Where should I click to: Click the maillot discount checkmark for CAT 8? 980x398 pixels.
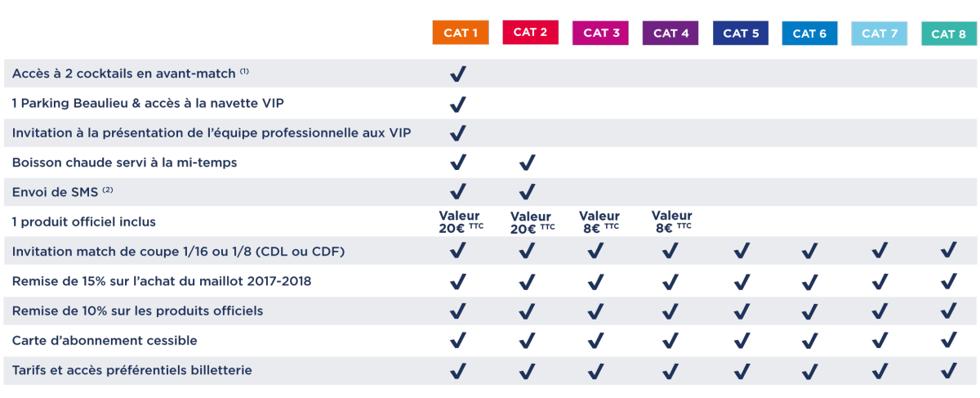point(948,282)
